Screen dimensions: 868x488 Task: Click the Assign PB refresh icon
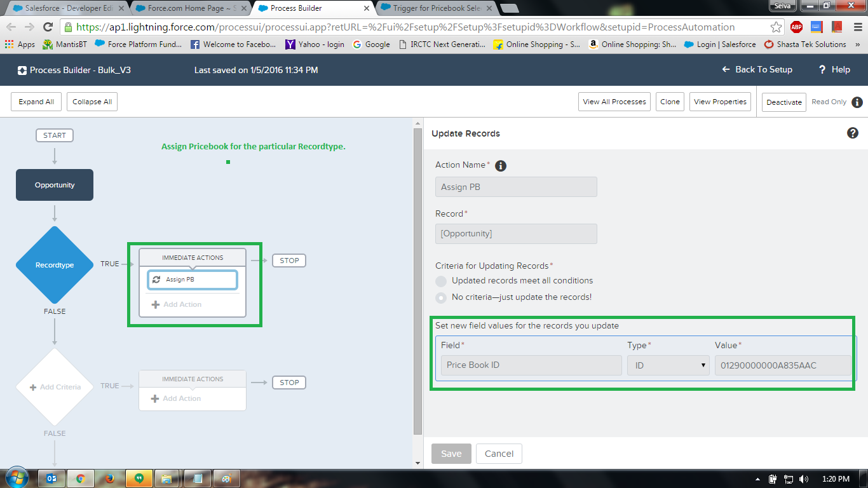156,280
